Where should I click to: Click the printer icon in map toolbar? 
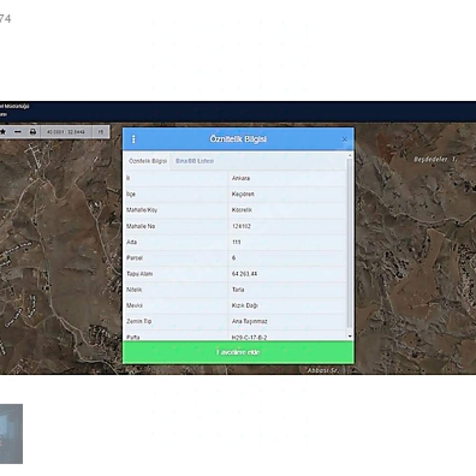[x=33, y=132]
